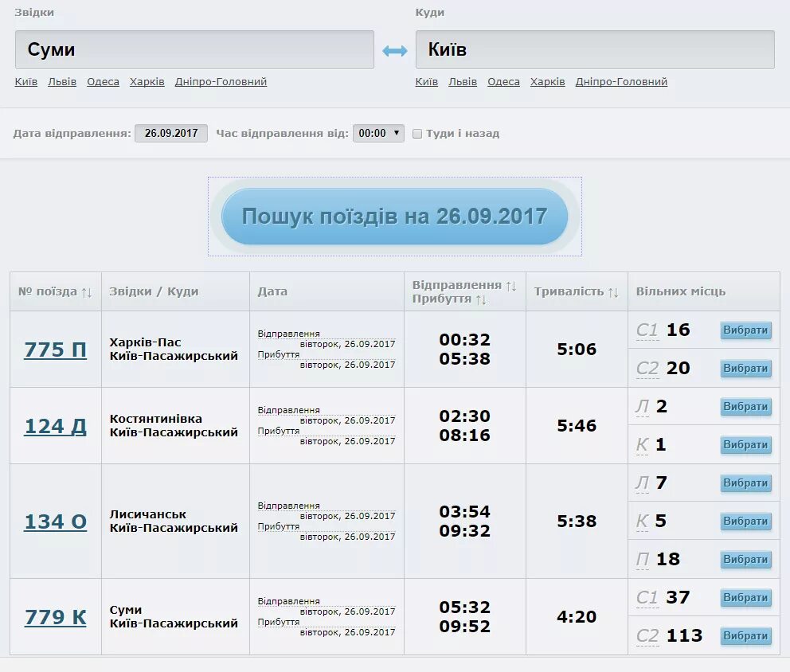
Task: Click duration 4:20 for train 779 К
Action: coord(577,617)
